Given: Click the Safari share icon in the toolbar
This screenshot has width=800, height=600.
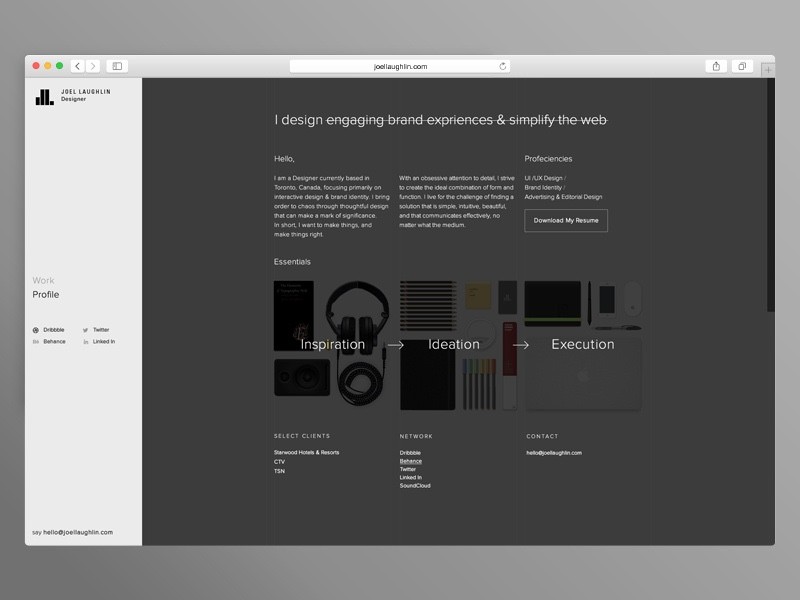Looking at the screenshot, I should pos(716,64).
